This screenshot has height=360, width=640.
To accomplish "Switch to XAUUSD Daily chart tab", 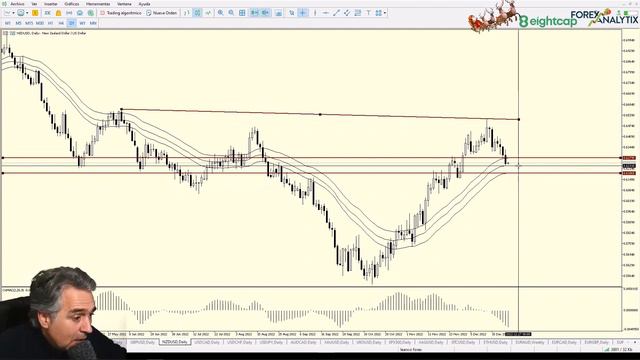I will coord(336,342).
